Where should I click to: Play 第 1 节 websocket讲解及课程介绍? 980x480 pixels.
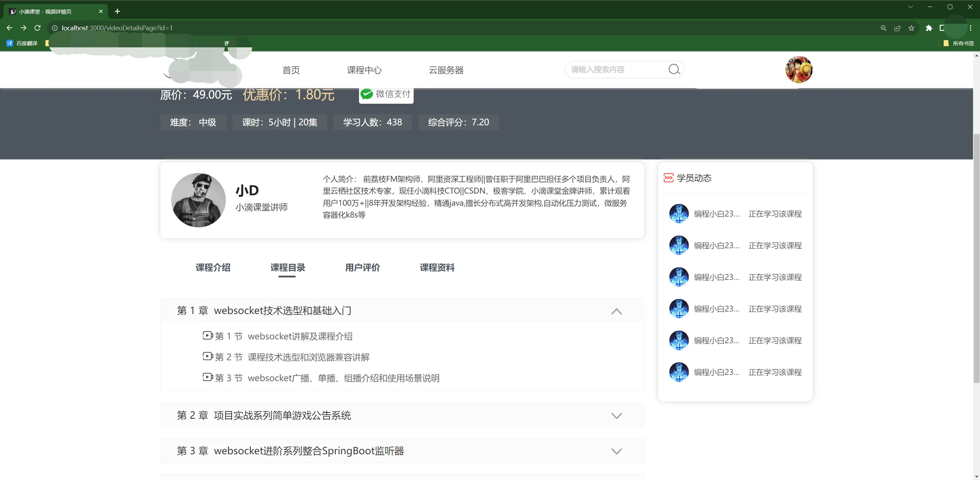pos(284,336)
